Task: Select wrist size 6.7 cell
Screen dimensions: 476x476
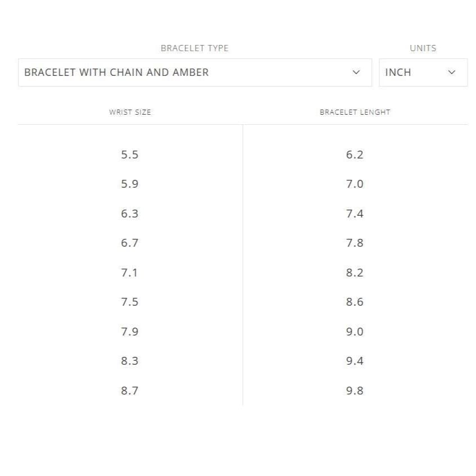Action: pos(130,243)
